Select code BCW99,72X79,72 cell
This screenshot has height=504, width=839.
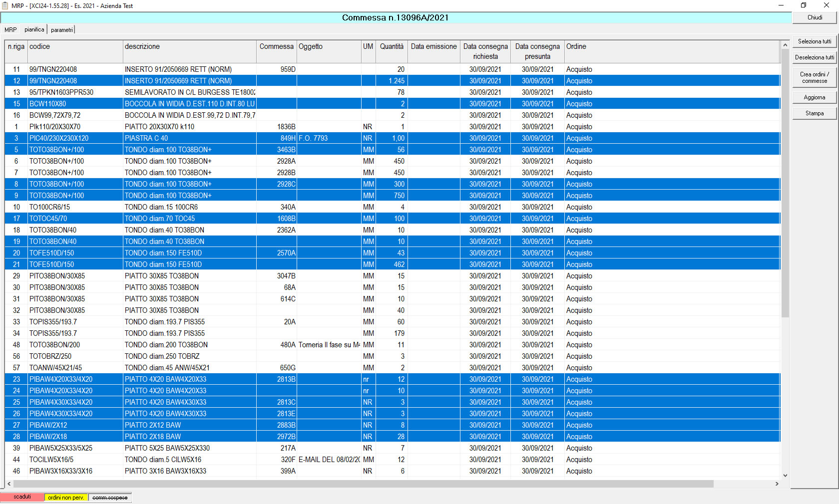[75, 115]
